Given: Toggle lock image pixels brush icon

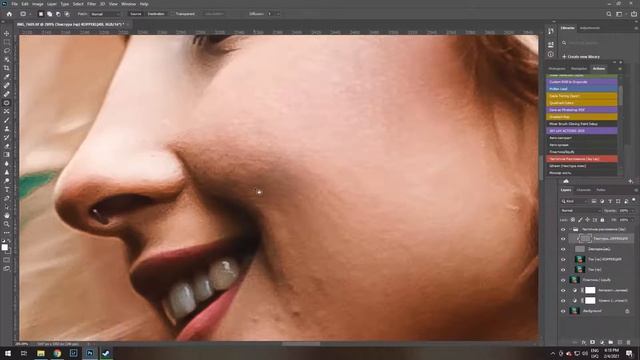Looking at the screenshot, I should 580,220.
